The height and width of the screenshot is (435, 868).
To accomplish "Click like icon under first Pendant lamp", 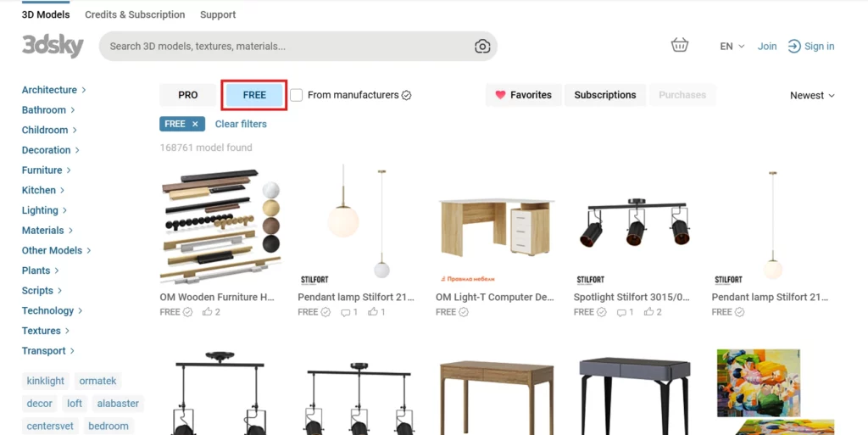I will coord(373,312).
